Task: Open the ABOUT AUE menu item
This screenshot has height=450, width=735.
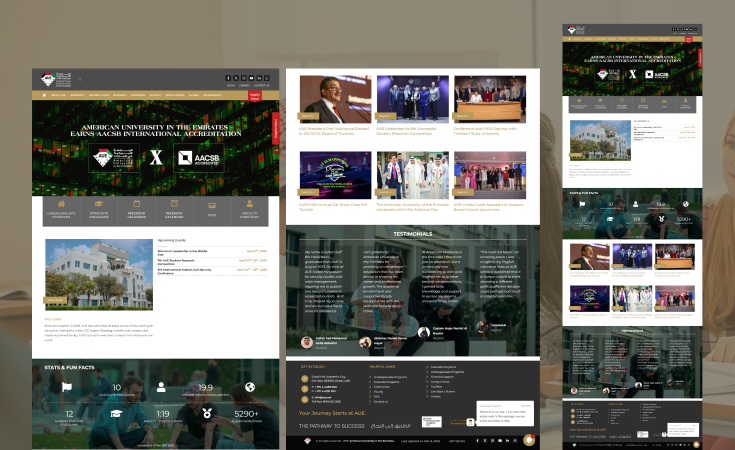Action: point(58,95)
